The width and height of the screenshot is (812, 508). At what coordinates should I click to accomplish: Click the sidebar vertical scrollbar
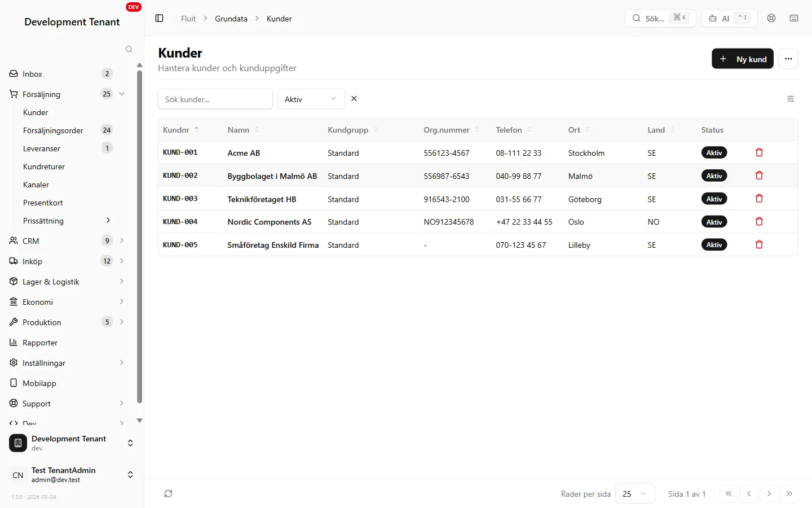click(139, 236)
